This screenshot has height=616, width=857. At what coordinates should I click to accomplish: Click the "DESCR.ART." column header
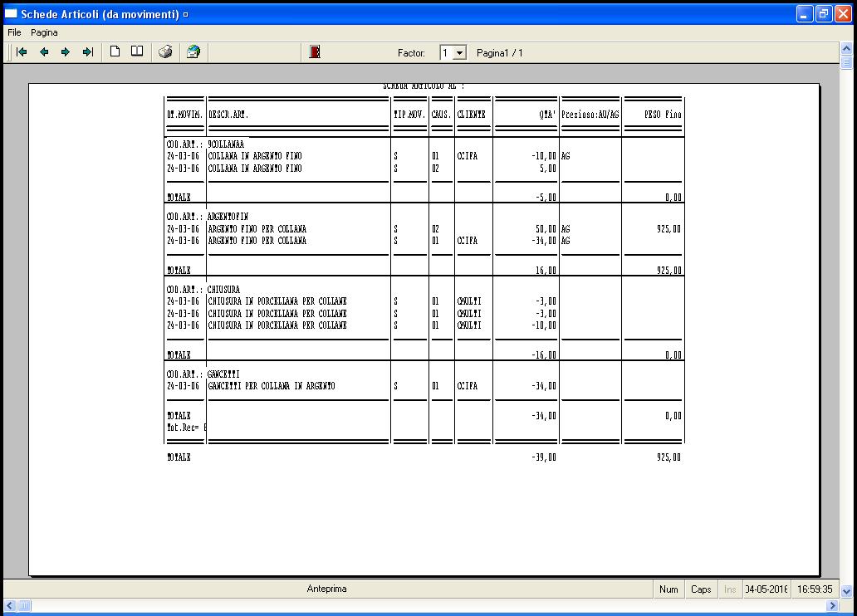click(228, 115)
